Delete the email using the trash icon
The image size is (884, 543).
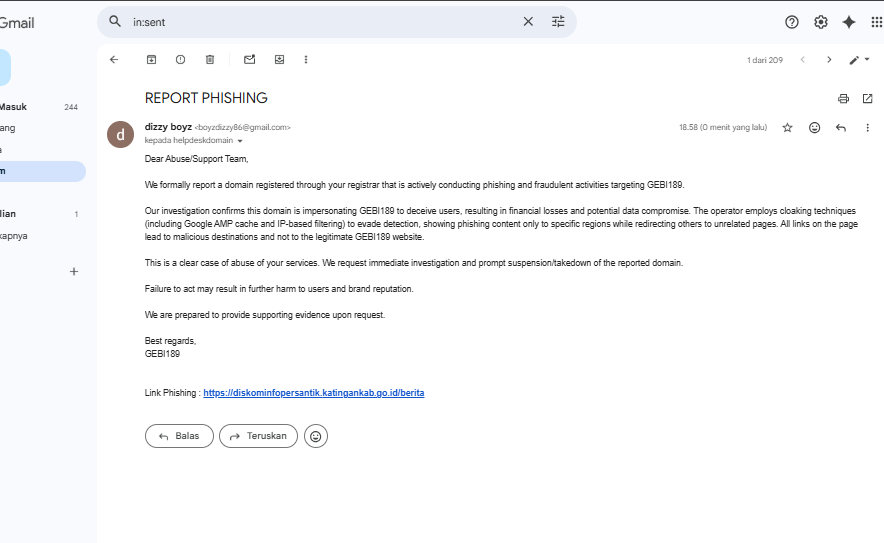pyautogui.click(x=210, y=60)
